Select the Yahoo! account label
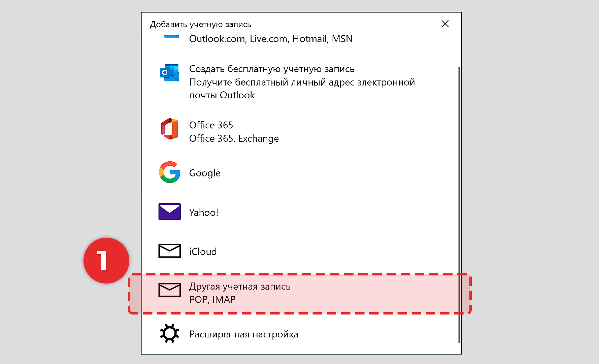 pos(204,212)
